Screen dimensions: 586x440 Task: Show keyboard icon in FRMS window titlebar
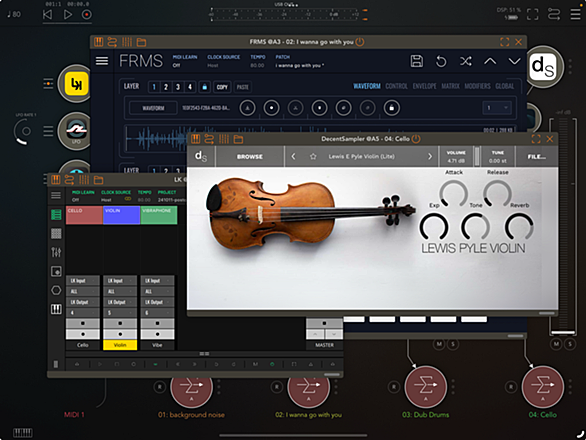tap(99, 42)
